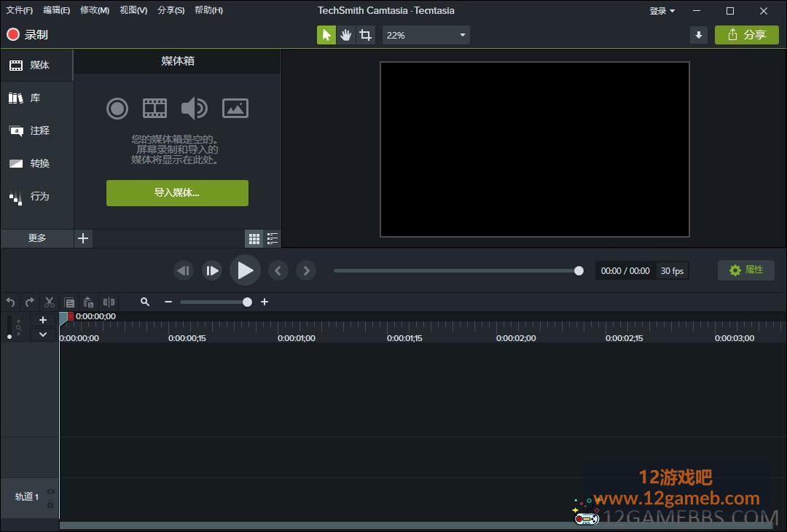Toggle visibility eye of 轨道 1

[x=50, y=491]
